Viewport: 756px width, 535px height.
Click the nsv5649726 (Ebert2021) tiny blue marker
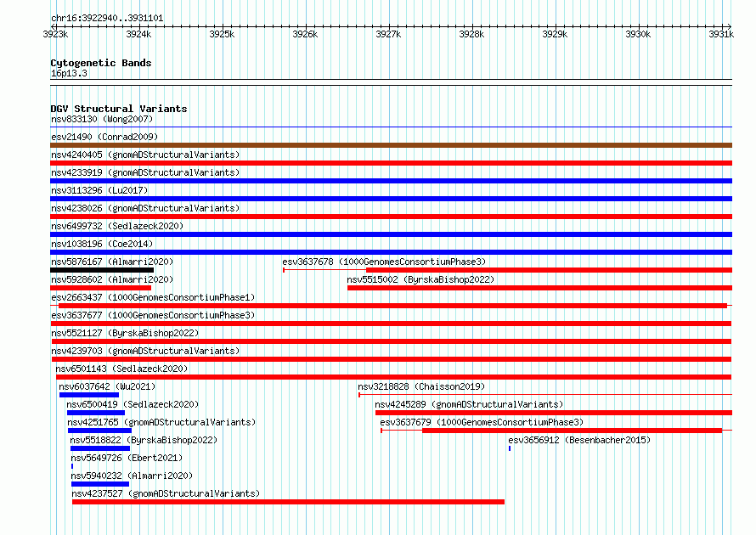(x=72, y=466)
